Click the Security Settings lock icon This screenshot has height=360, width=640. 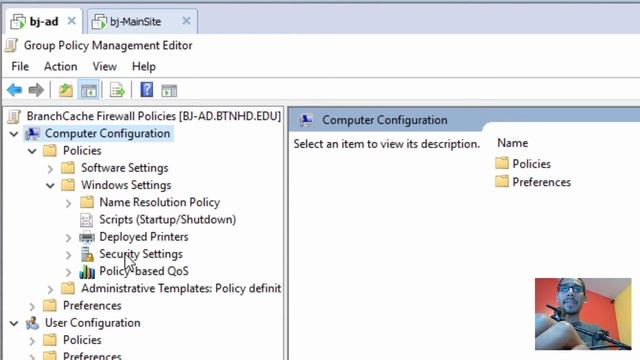tap(87, 254)
